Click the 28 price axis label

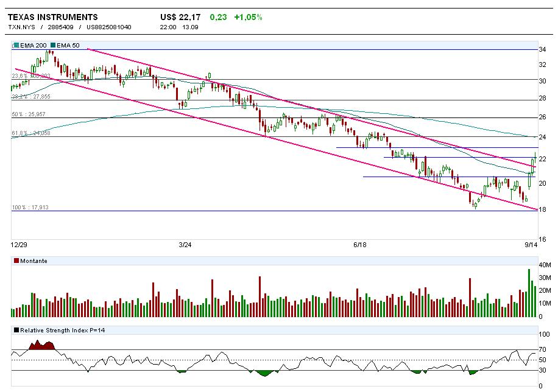coord(542,98)
